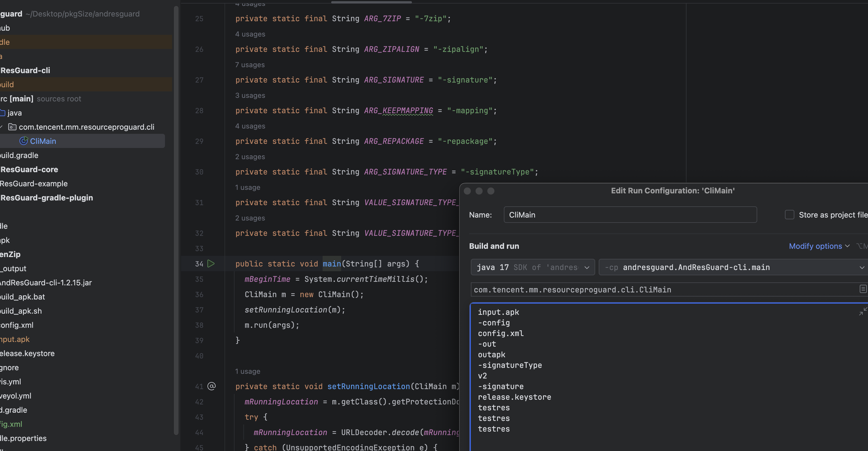Expand the ResGuard-gradle-plugin tree item
Image resolution: width=868 pixels, height=451 pixels.
tap(47, 197)
